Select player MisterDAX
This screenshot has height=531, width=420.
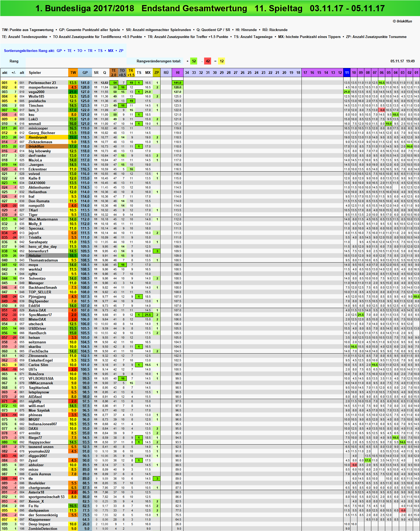37,319
